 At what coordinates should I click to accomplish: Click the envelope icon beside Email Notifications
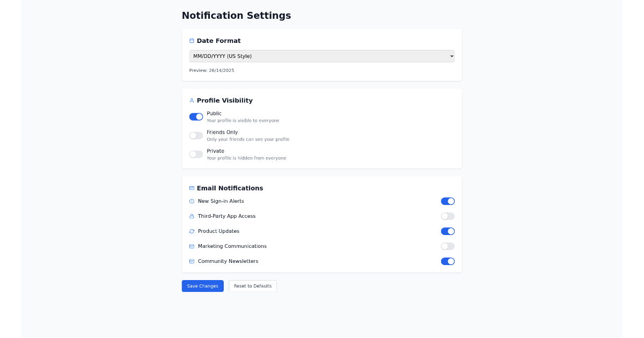[x=192, y=188]
